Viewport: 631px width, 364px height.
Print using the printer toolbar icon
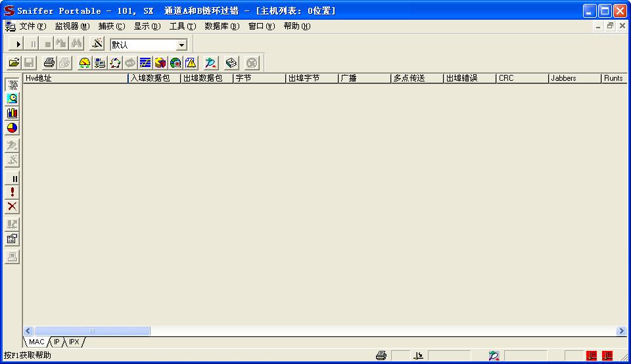[49, 62]
